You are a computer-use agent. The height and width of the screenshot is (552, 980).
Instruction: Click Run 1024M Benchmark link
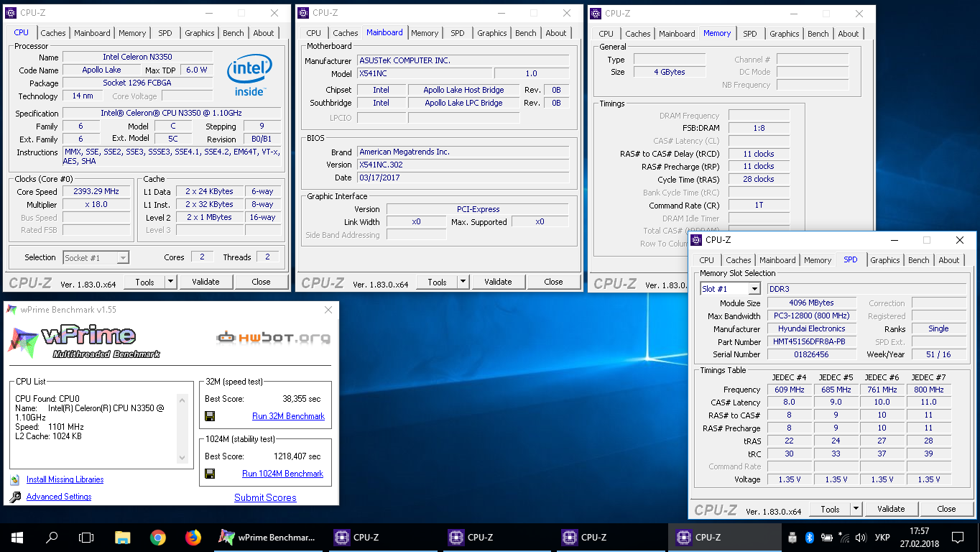tap(282, 474)
